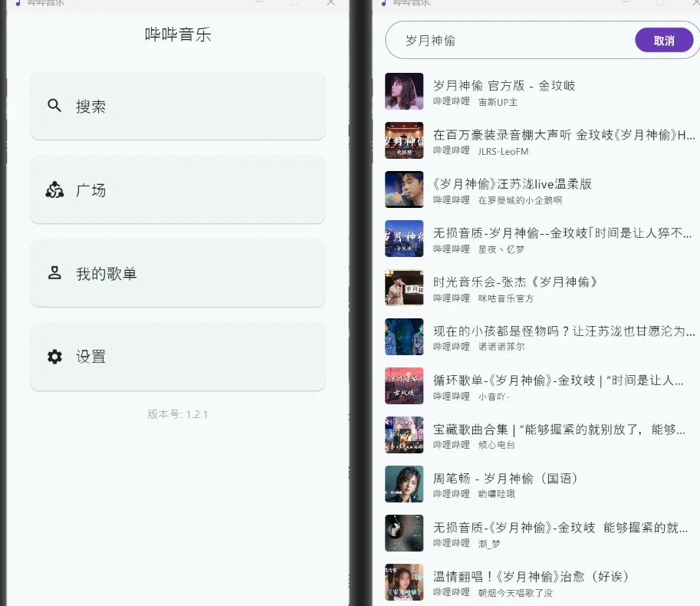The image size is (700, 606).
Task: Click the uploader name 诺诺诺菲尔
Action: tap(501, 347)
